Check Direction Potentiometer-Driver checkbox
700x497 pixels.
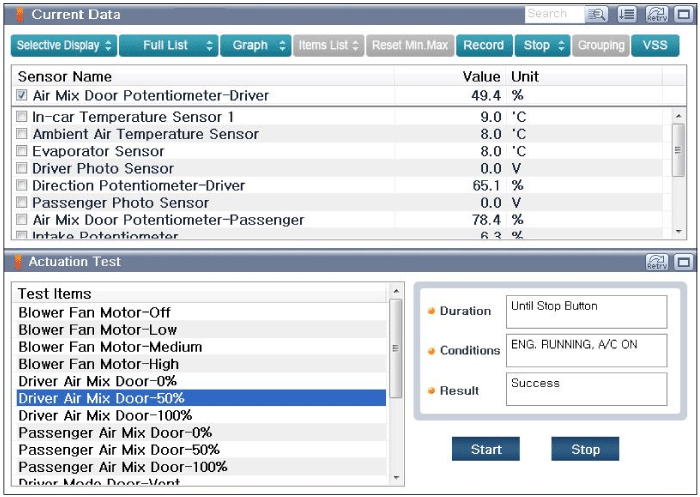pos(21,185)
